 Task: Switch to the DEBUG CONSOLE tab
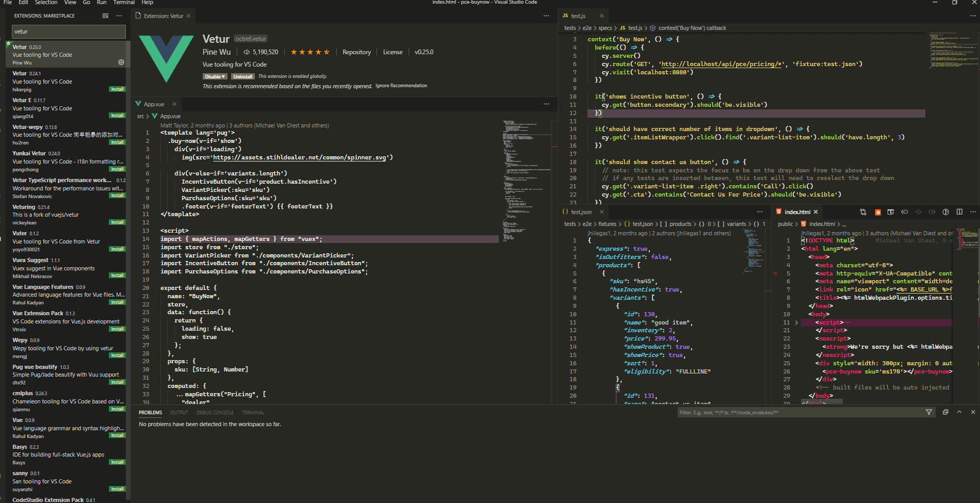(x=215, y=412)
